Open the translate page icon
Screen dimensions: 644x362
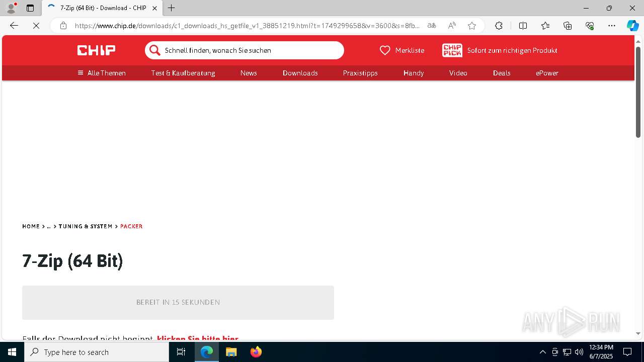click(x=432, y=26)
